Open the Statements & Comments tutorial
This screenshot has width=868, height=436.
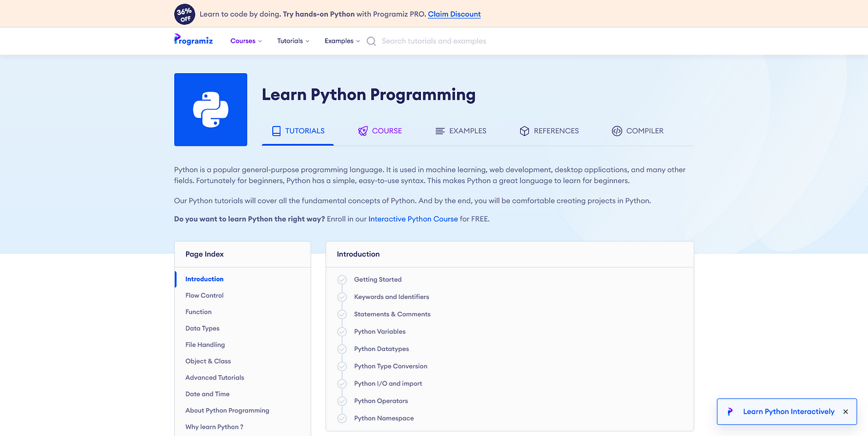pyautogui.click(x=392, y=314)
